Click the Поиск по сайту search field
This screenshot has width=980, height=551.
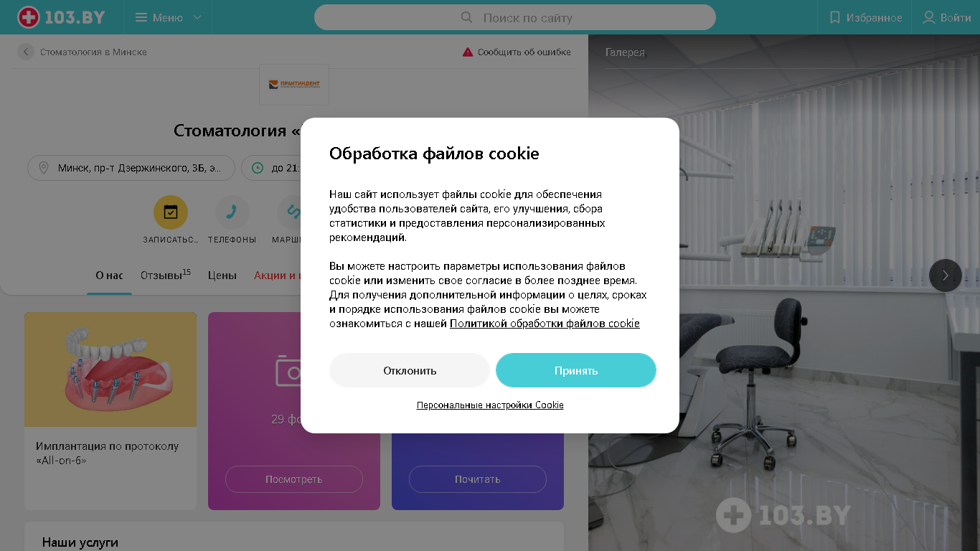515,17
